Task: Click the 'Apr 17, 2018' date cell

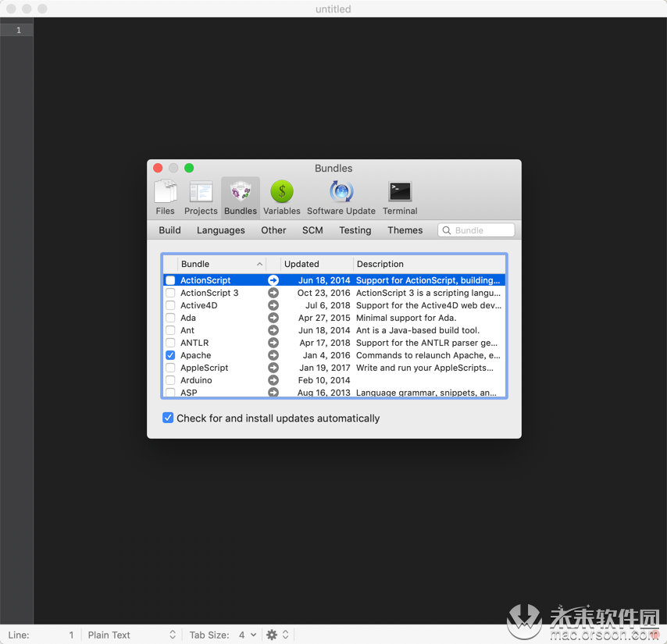Action: (x=325, y=343)
